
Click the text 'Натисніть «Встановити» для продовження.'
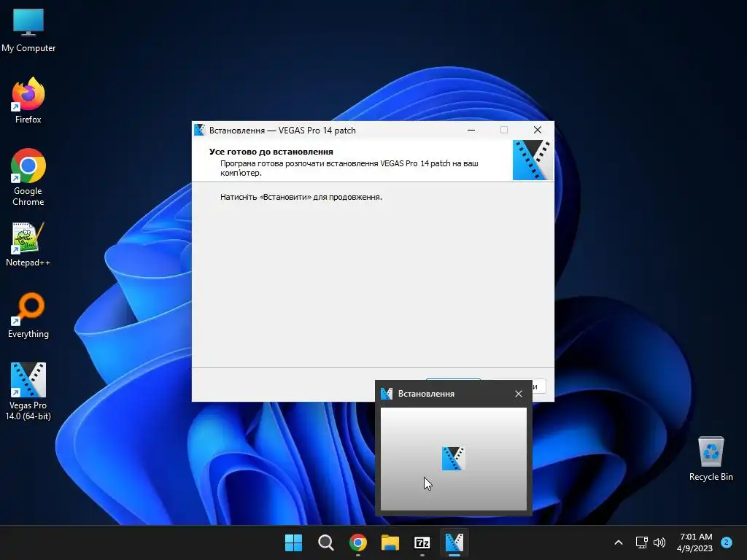pyautogui.click(x=301, y=197)
